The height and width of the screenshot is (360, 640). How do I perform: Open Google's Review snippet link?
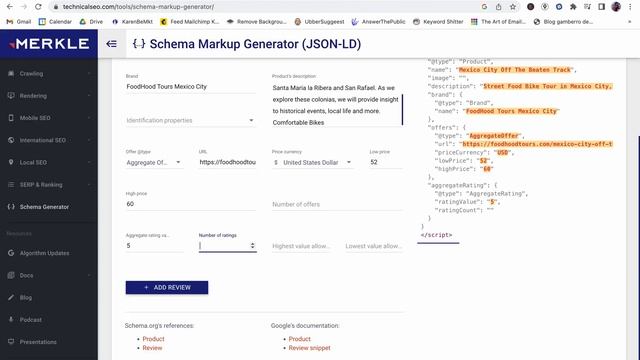pos(309,348)
